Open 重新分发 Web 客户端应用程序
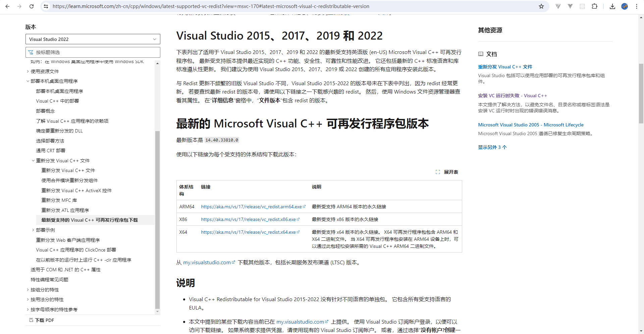This screenshot has height=334, width=644. point(68,240)
